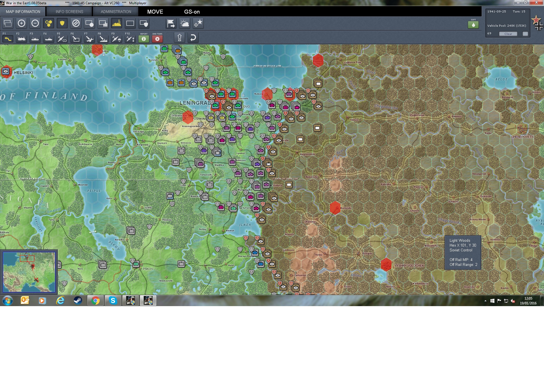Open Internet Explorer from the taskbar
544x392 pixels.
pyautogui.click(x=60, y=300)
